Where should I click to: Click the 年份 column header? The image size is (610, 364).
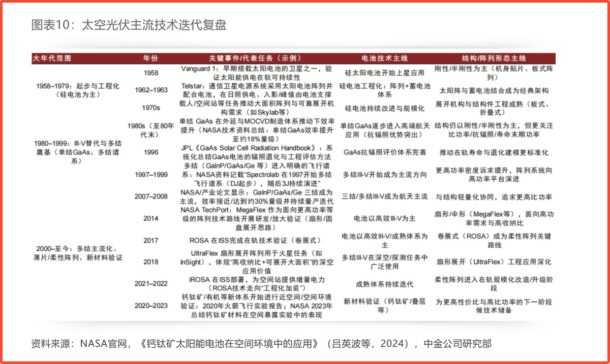point(150,58)
